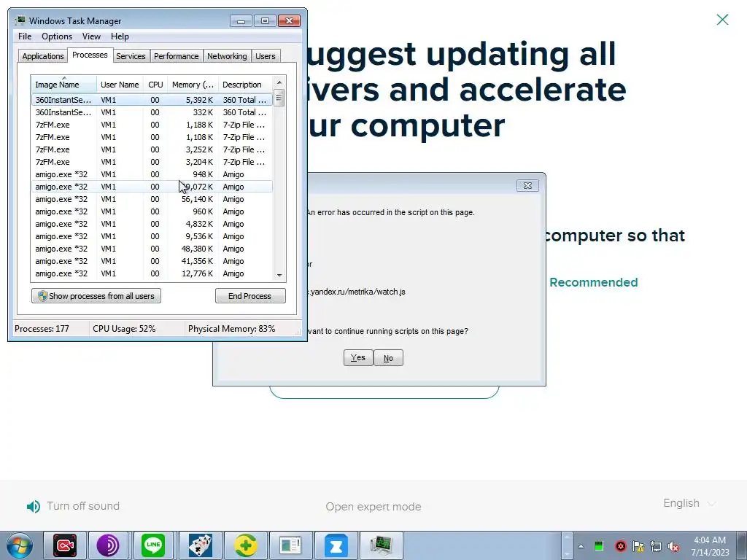Switch to the Performance tab
This screenshot has height=560, width=747.
tap(177, 56)
